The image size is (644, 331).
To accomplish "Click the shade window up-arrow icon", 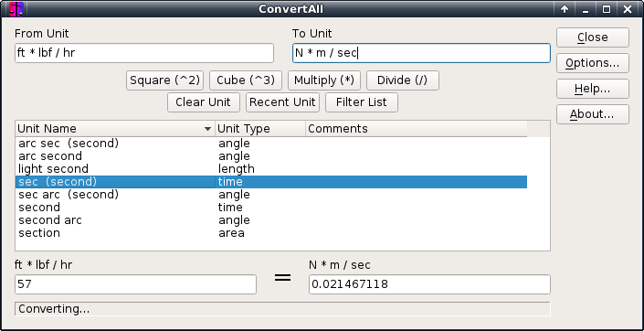I will coord(565,9).
